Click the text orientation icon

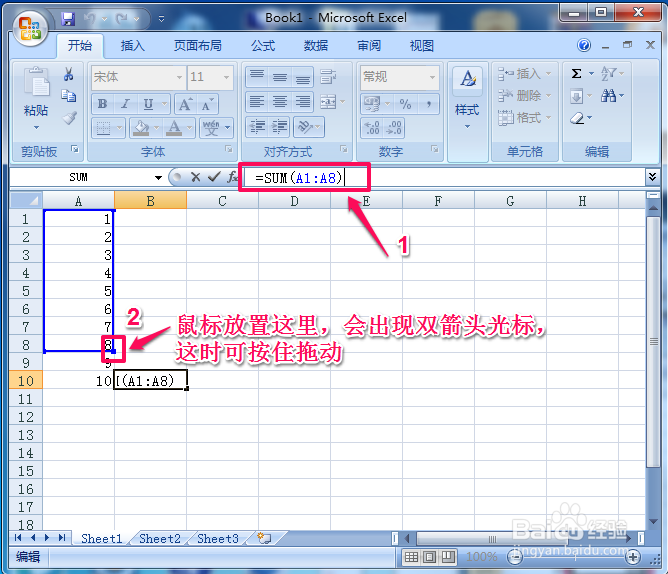[x=305, y=127]
